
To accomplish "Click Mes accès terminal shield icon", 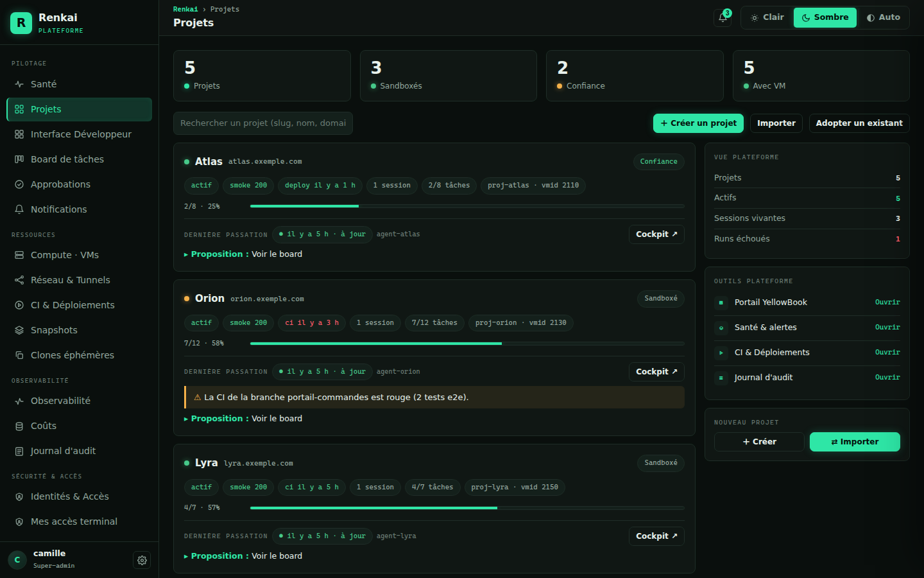I will 19,521.
